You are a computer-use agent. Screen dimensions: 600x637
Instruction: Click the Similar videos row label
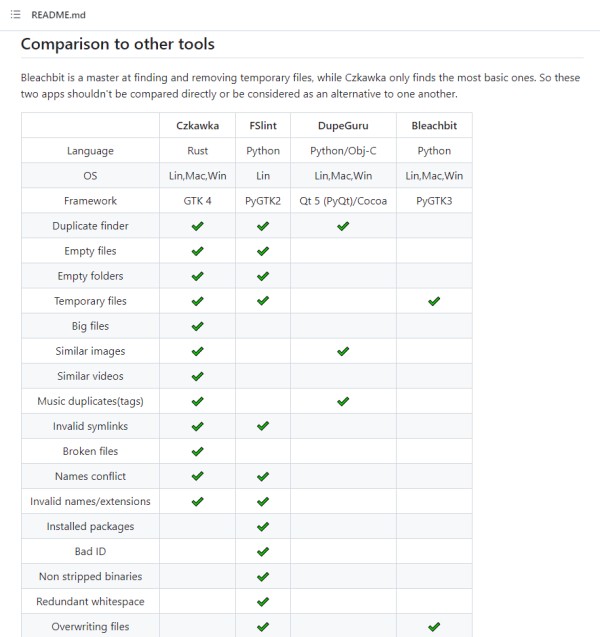point(90,376)
